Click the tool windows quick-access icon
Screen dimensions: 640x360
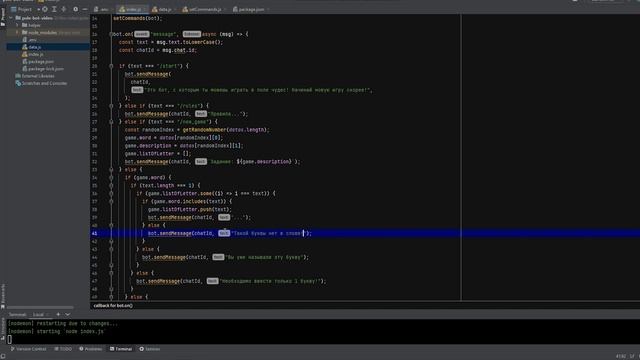(x=3, y=356)
